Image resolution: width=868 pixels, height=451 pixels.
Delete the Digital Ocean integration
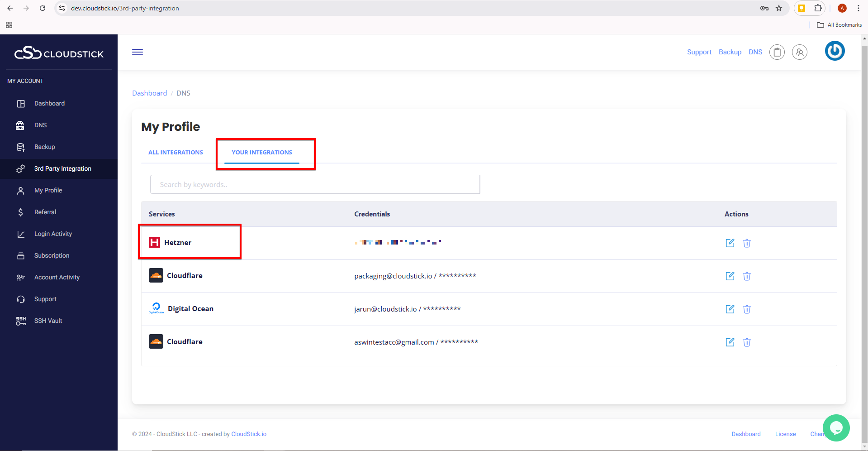746,309
